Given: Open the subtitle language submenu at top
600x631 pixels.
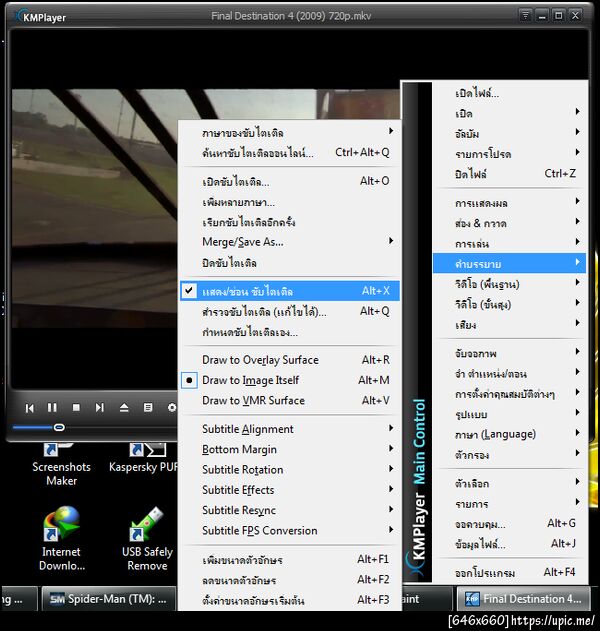Looking at the screenshot, I should [x=290, y=132].
